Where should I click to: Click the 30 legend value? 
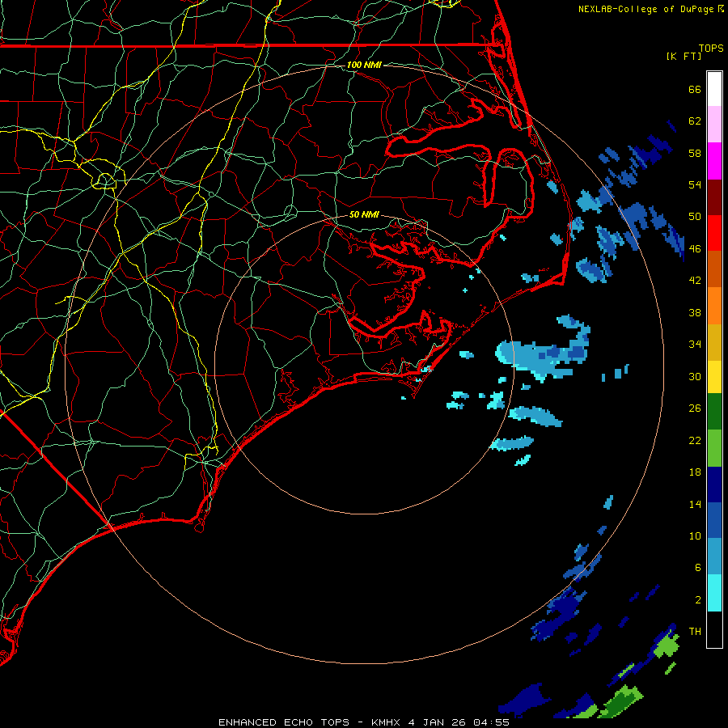pos(695,376)
